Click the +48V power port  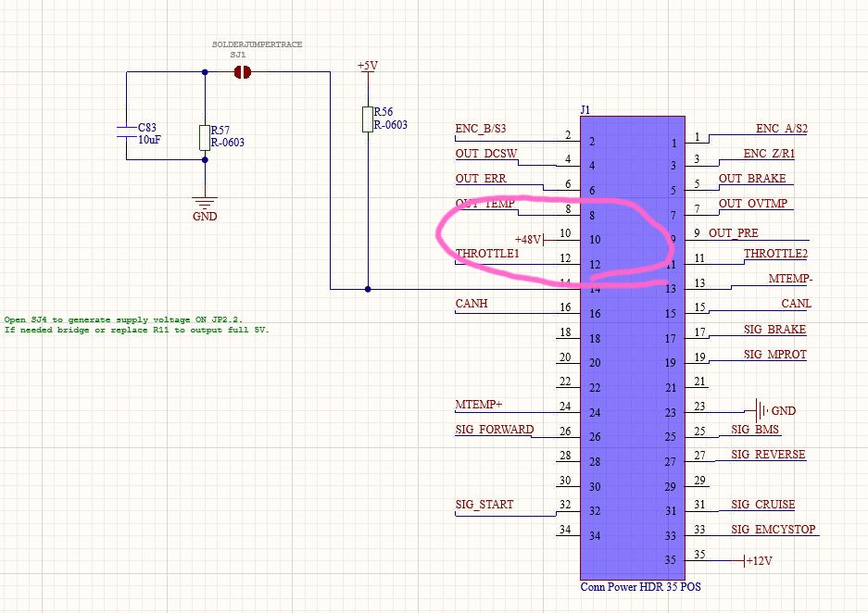531,240
